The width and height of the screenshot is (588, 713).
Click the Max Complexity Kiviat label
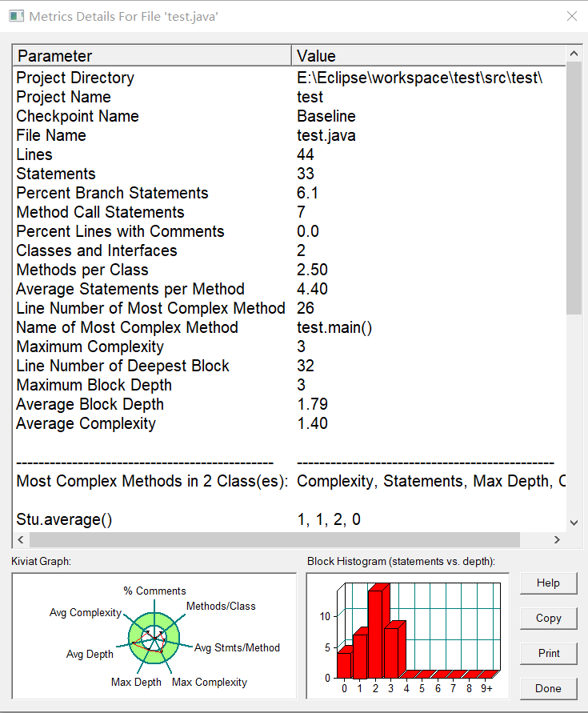pos(209,682)
